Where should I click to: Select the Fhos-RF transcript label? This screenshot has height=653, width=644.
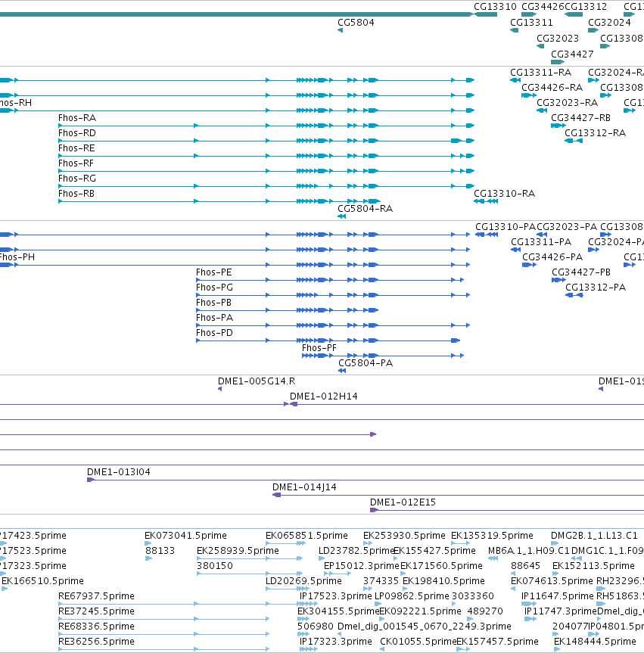[x=76, y=163]
